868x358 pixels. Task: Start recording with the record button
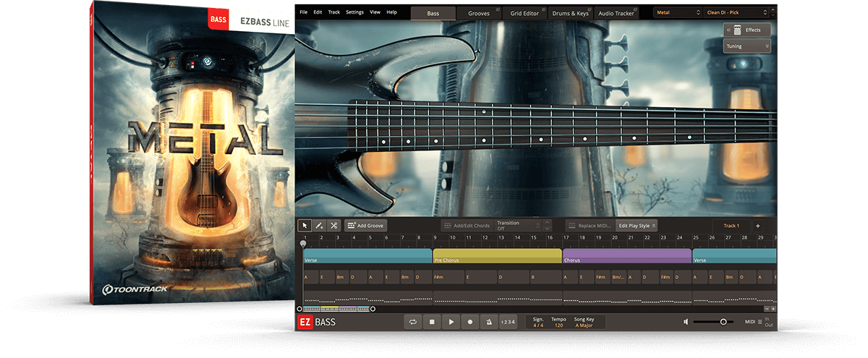point(470,322)
